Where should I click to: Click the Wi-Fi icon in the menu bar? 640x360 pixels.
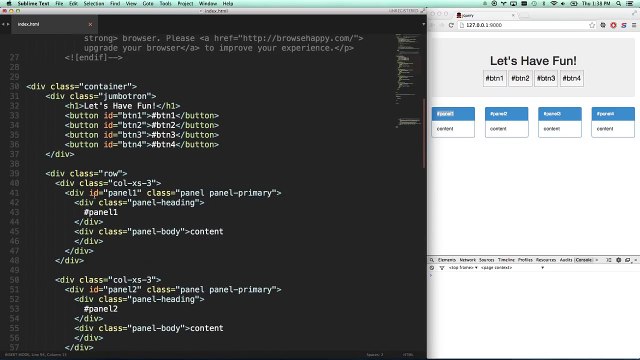point(554,3)
